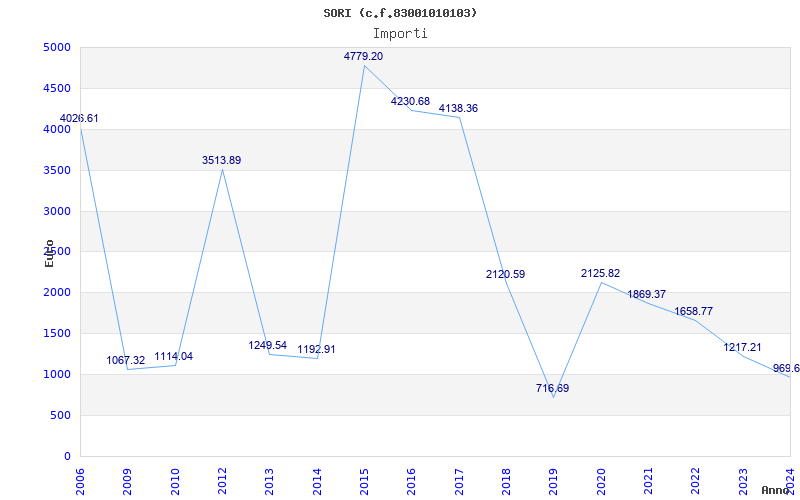Click the 1249.54 data label

pyautogui.click(x=268, y=345)
